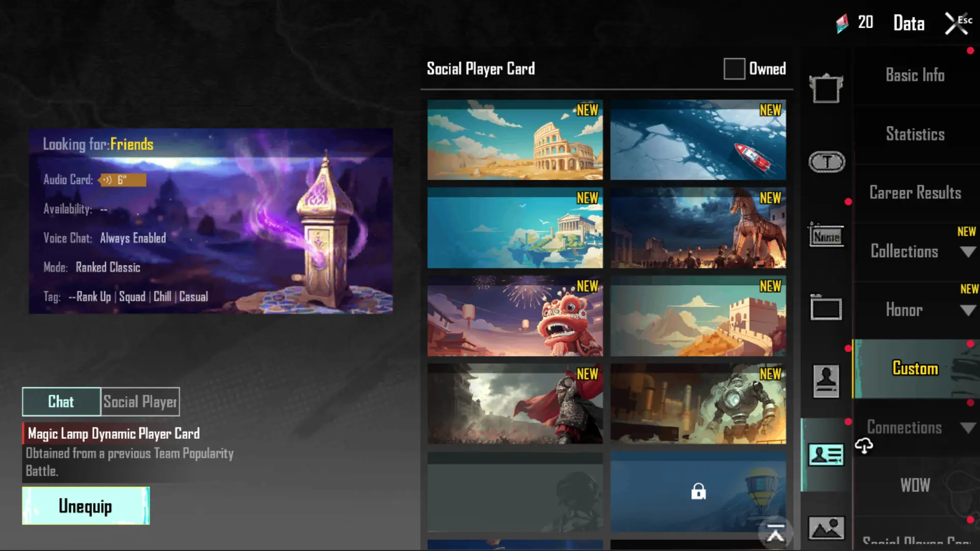Select the name tag customization icon
This screenshot has height=551, width=980.
tap(826, 236)
